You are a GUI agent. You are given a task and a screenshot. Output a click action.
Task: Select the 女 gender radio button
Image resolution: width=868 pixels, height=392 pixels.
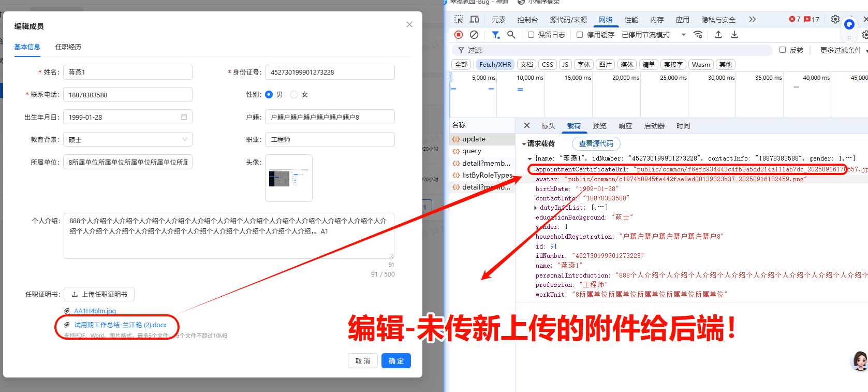click(294, 95)
